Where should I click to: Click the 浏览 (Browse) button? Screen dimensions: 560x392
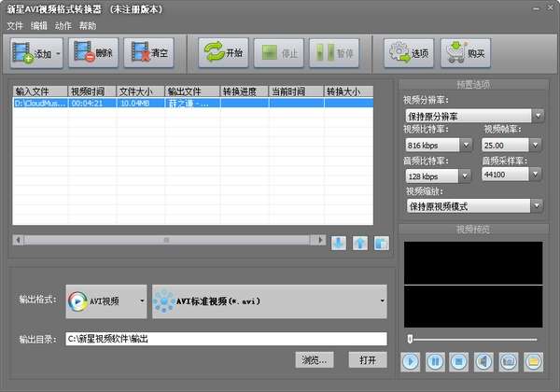313,359
